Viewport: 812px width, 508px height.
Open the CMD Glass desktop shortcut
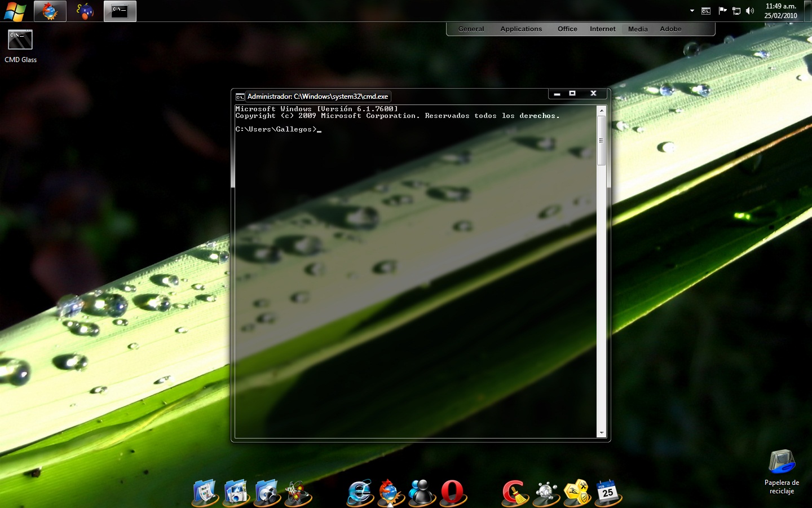21,46
